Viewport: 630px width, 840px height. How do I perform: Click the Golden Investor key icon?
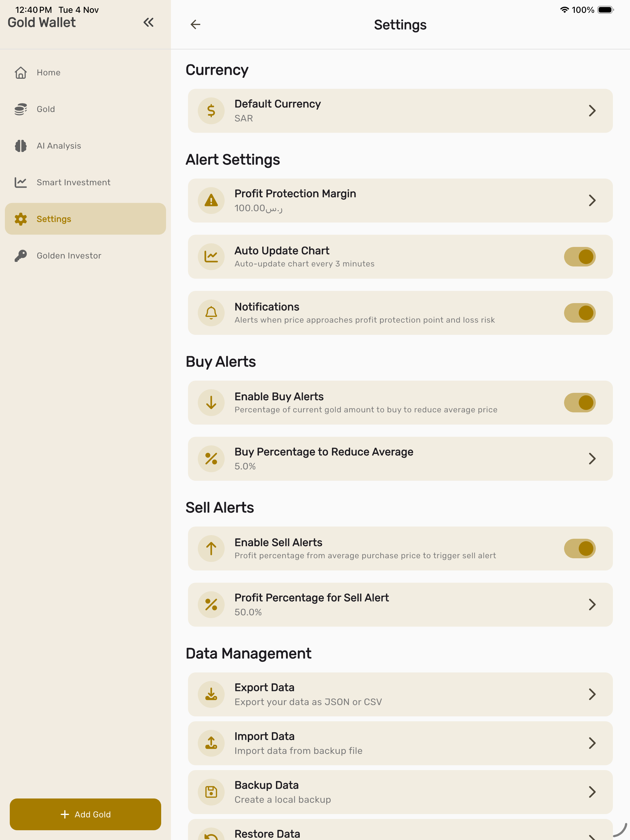click(x=21, y=255)
